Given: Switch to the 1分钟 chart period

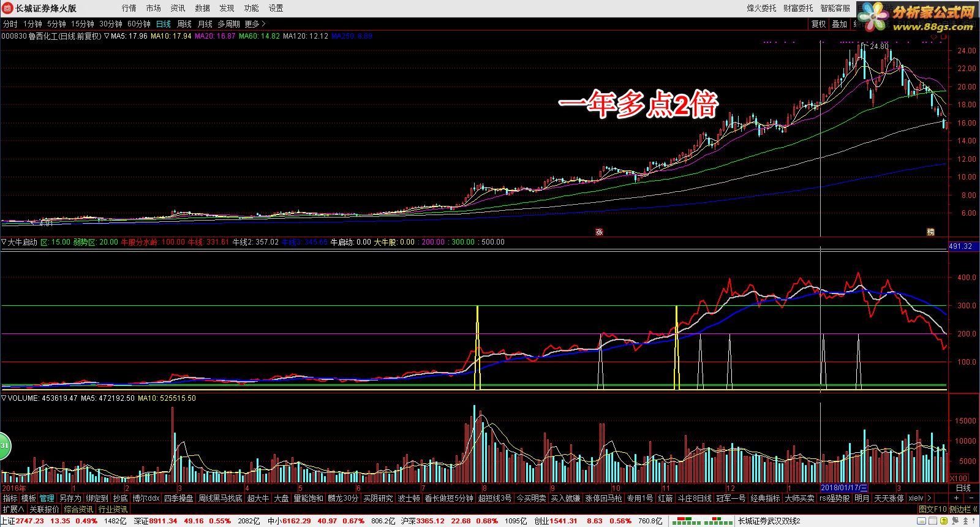Looking at the screenshot, I should pyautogui.click(x=32, y=24).
